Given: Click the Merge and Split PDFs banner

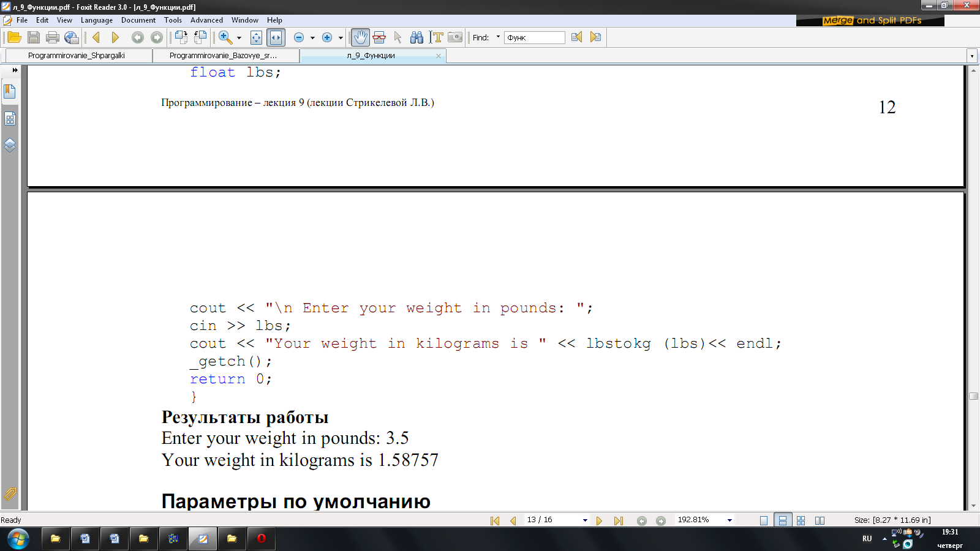Looking at the screenshot, I should coord(870,20).
